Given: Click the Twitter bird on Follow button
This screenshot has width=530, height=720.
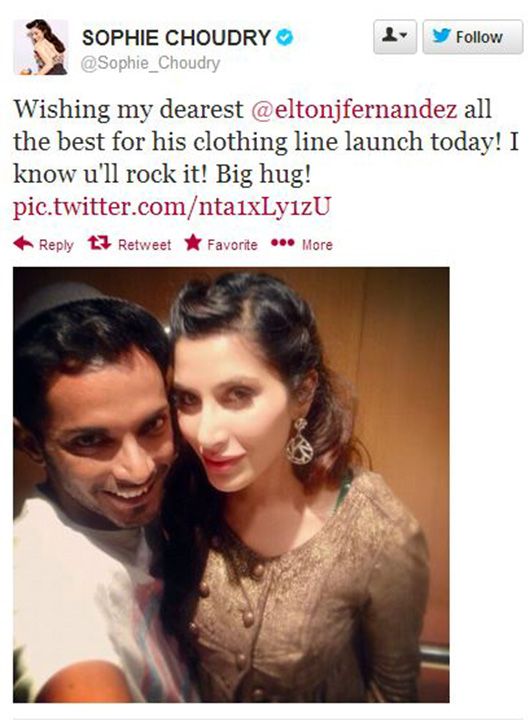Looking at the screenshot, I should (441, 36).
